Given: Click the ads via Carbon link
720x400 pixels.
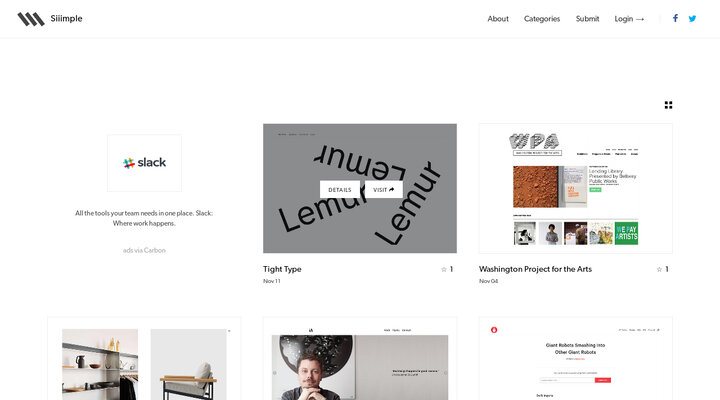Looking at the screenshot, I should (x=144, y=250).
